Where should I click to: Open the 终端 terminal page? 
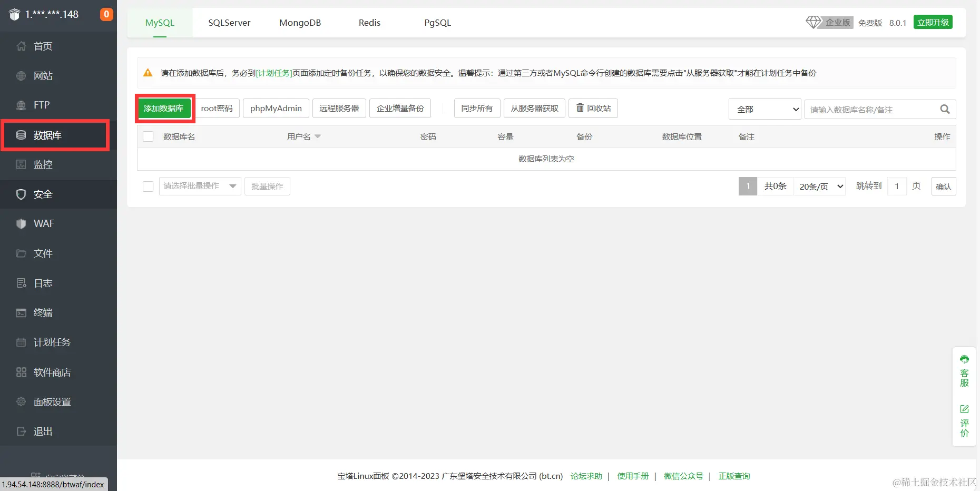coord(42,312)
